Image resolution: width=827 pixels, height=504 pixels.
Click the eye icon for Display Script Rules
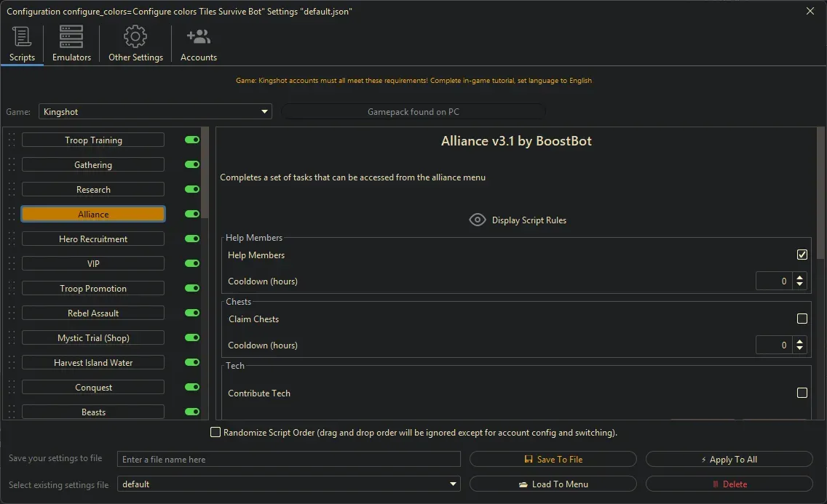pos(478,220)
